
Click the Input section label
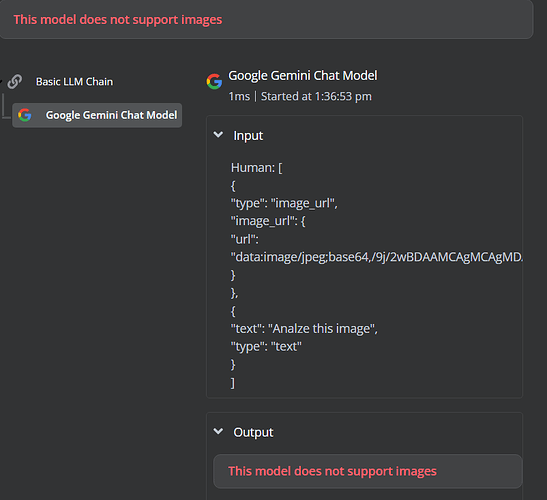coord(248,135)
